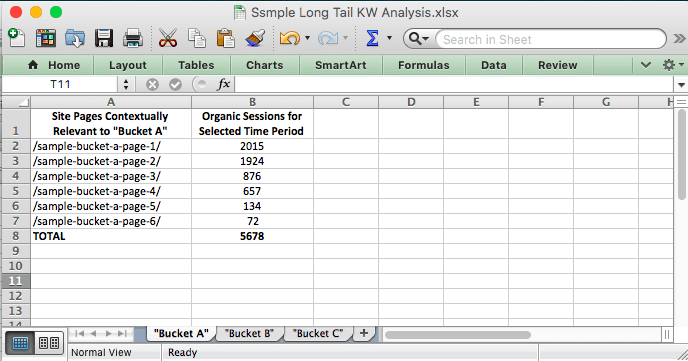
Task: Click the New Workbook icon
Action: [17, 38]
